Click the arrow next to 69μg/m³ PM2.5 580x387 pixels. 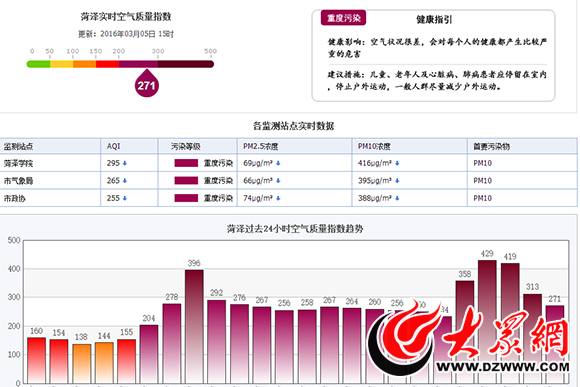[278, 163]
